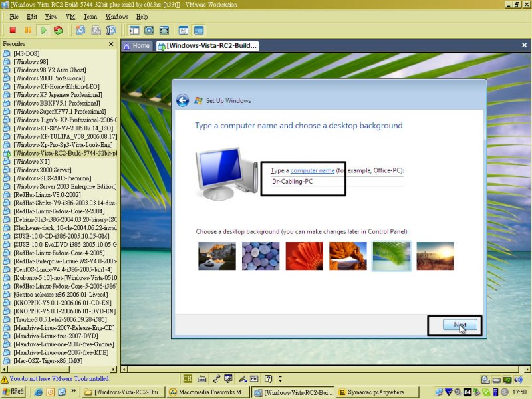Screen dimensions: 532x399
Task: Close the Favorites panel
Action: click(111, 44)
